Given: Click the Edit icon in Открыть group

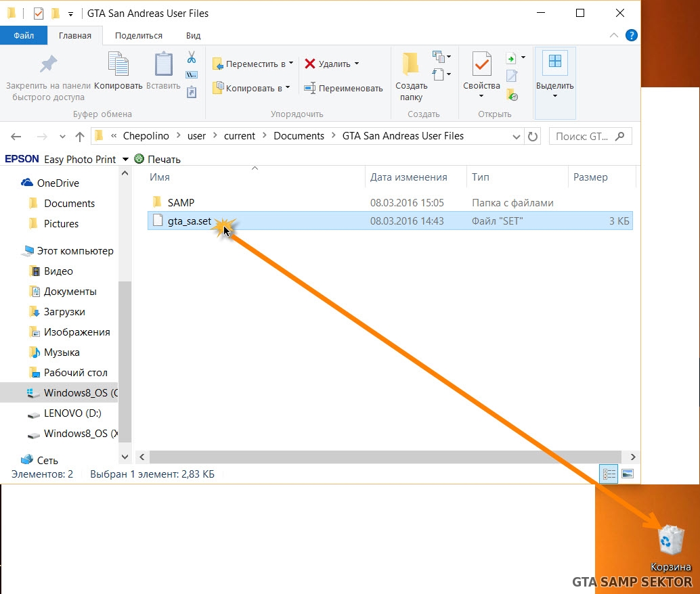Looking at the screenshot, I should pos(512,76).
